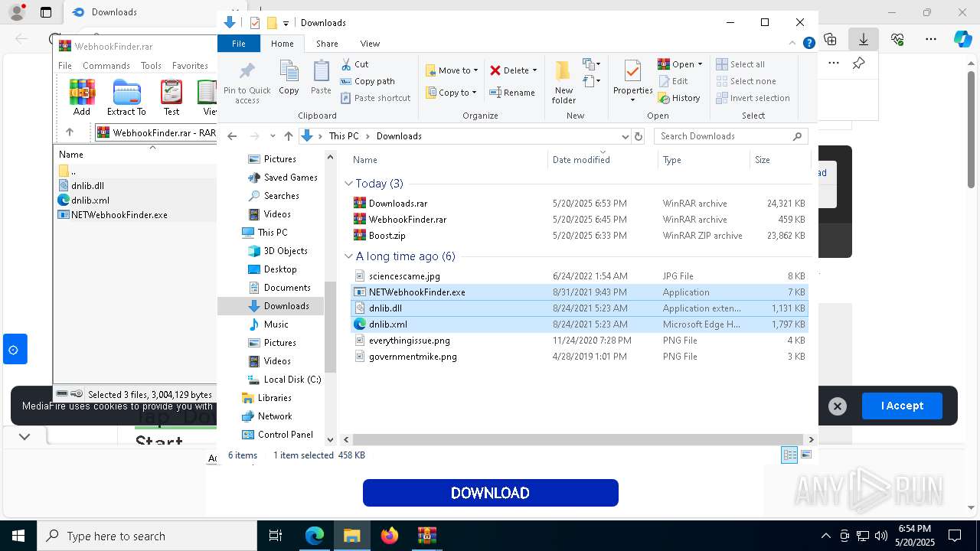Screen dimensions: 980x551
Task: Open Control Panel in navigation pane
Action: coord(277,435)
